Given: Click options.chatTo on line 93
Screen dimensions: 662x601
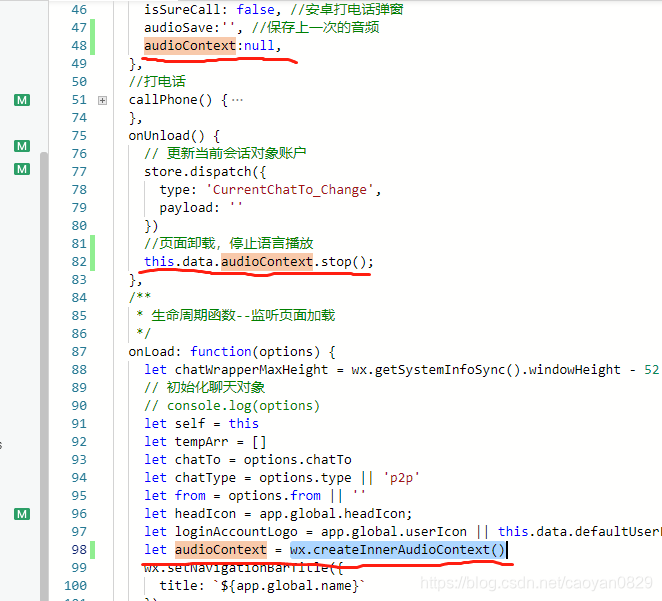Looking at the screenshot, I should [x=298, y=460].
